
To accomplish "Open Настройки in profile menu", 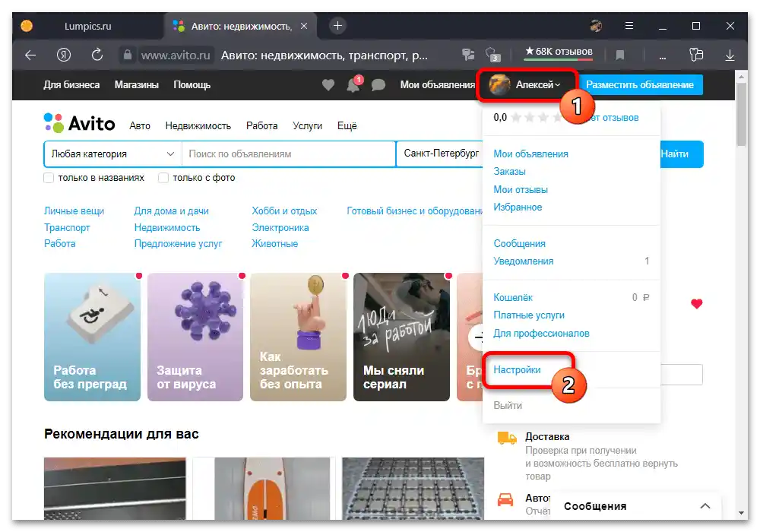I will coord(517,369).
